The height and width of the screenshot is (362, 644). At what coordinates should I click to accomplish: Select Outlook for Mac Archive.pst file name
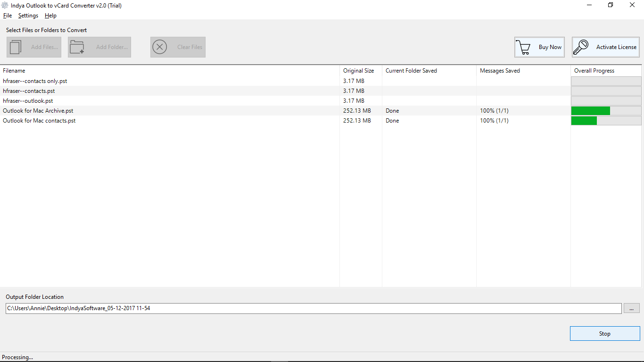(x=38, y=111)
